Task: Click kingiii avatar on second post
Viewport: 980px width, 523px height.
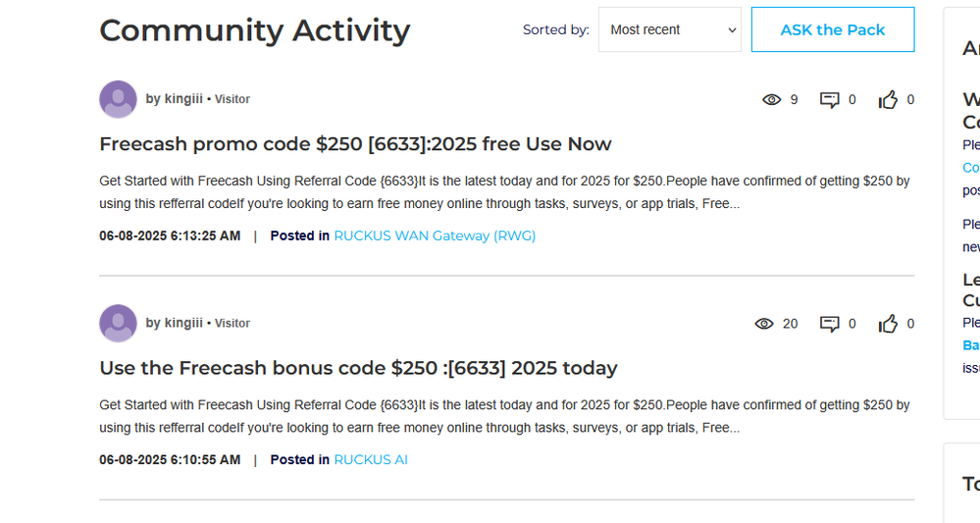Action: (118, 323)
